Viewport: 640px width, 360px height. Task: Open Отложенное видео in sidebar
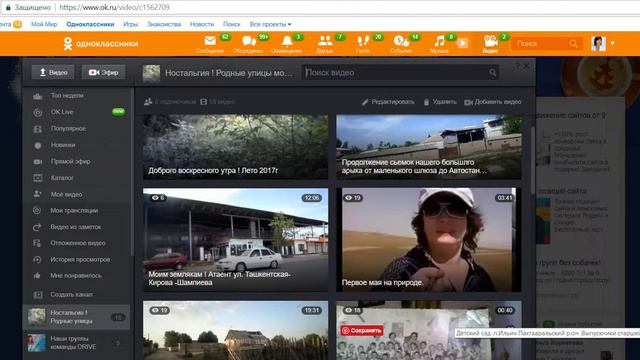(x=78, y=243)
